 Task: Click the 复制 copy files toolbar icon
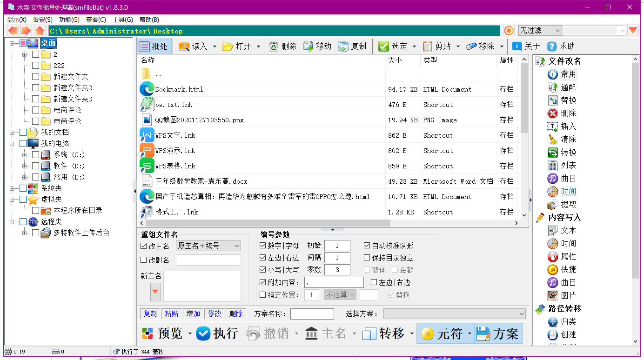pyautogui.click(x=343, y=46)
